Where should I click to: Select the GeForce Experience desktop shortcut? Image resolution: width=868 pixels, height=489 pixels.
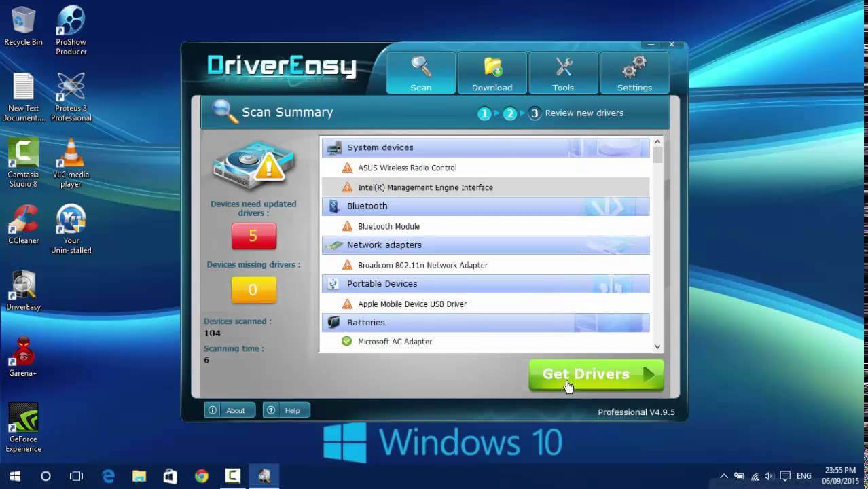(x=23, y=428)
